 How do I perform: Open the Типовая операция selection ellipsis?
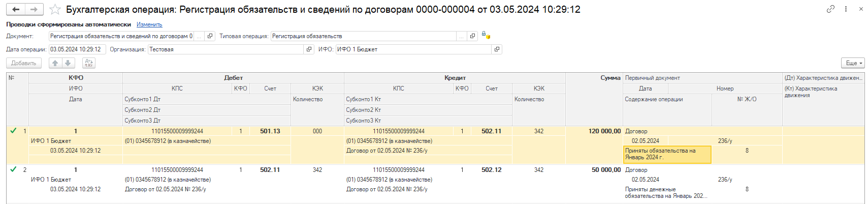(461, 36)
